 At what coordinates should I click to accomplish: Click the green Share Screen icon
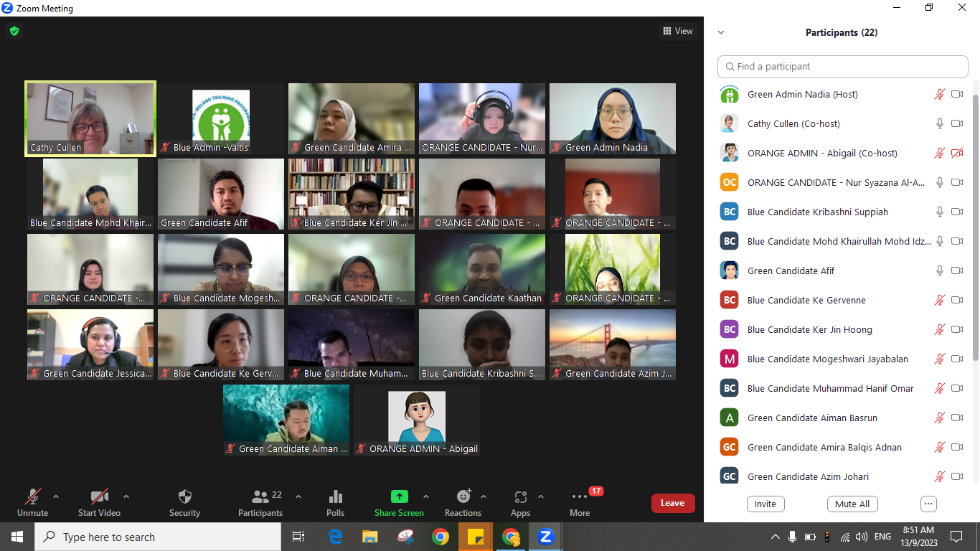point(399,497)
